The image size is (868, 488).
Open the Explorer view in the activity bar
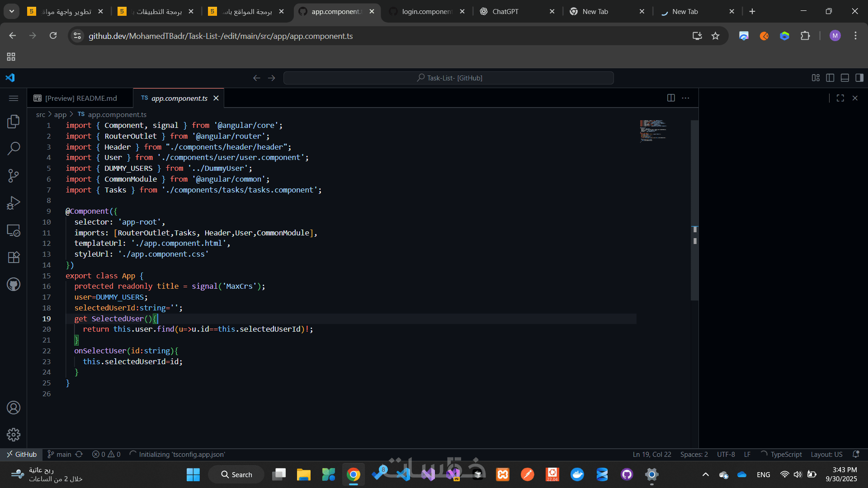pyautogui.click(x=13, y=121)
